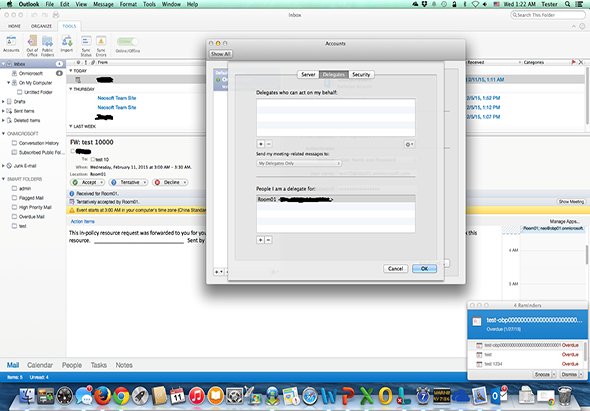Select 'test 1234' reminder row

click(527, 364)
